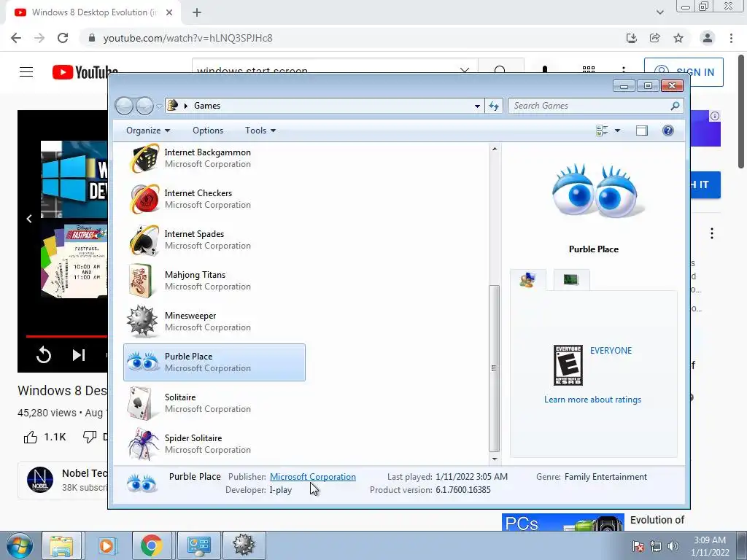Select the Purble Place eyes icon in list

click(142, 362)
